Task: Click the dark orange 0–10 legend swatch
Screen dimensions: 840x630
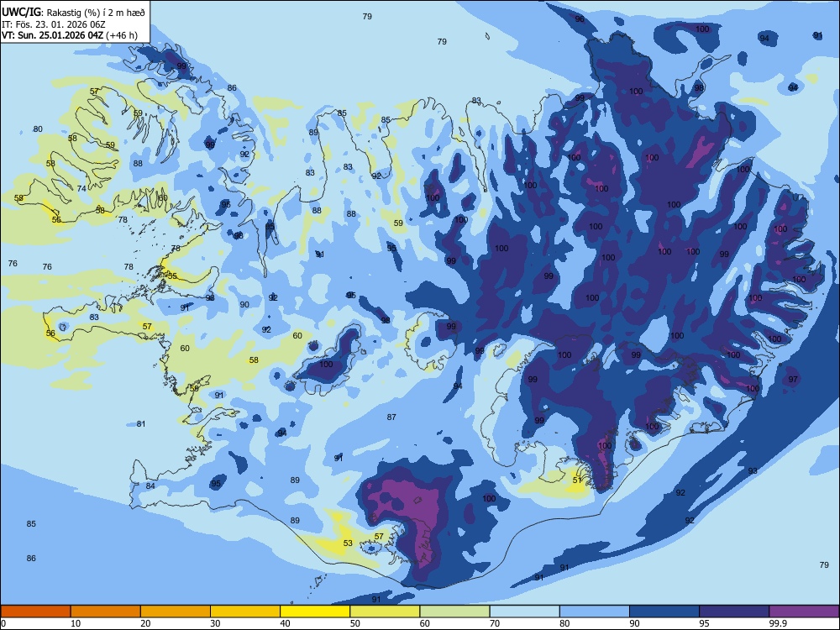Action: click(x=35, y=612)
